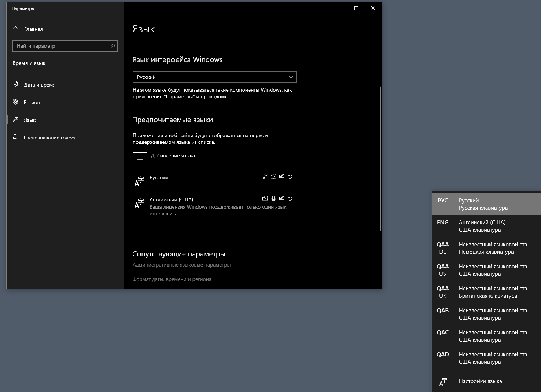Switch input to РУС Русская клавиатура
Image resolution: width=541 pixels, height=392 pixels.
pos(486,204)
